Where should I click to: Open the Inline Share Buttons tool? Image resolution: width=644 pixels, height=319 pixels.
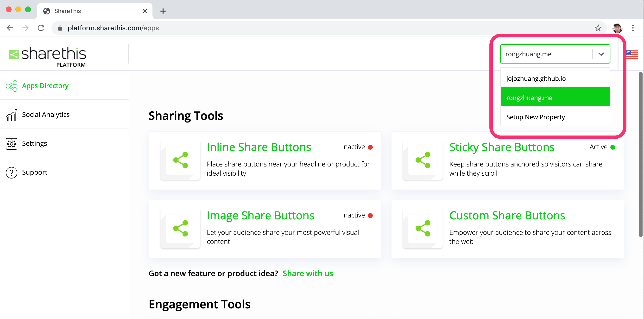pos(259,147)
